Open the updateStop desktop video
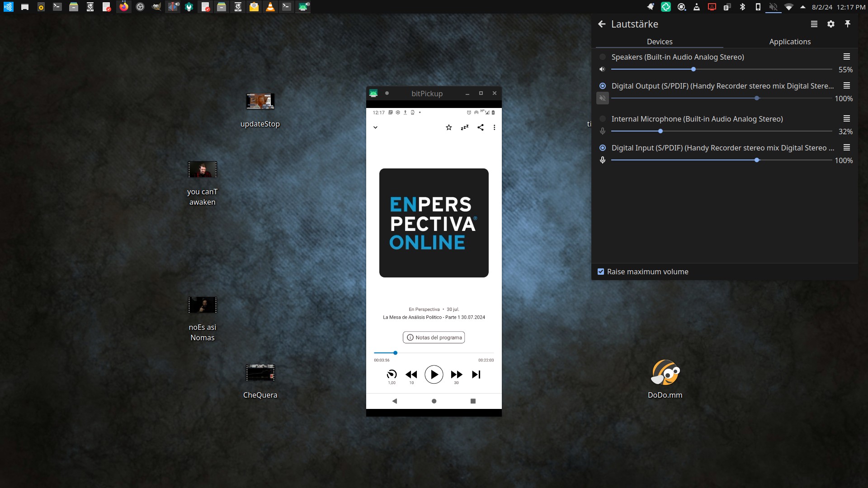Image resolution: width=868 pixels, height=488 pixels. (x=260, y=111)
